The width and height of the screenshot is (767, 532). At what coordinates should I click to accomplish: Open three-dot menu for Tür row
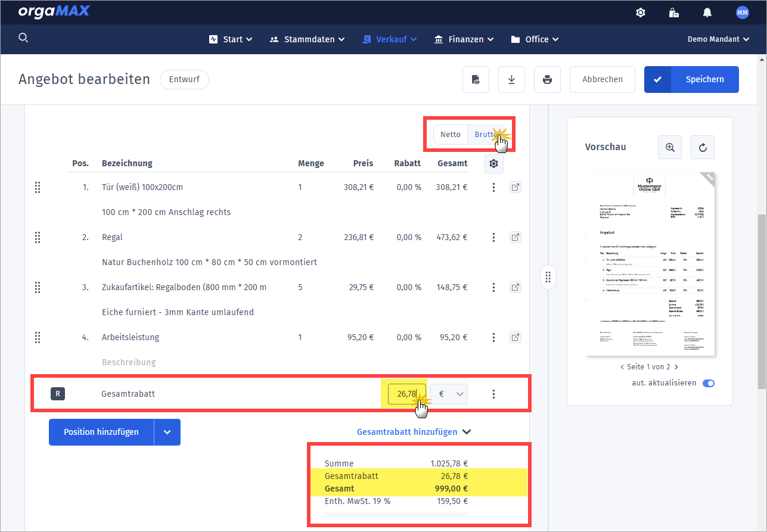pos(493,187)
